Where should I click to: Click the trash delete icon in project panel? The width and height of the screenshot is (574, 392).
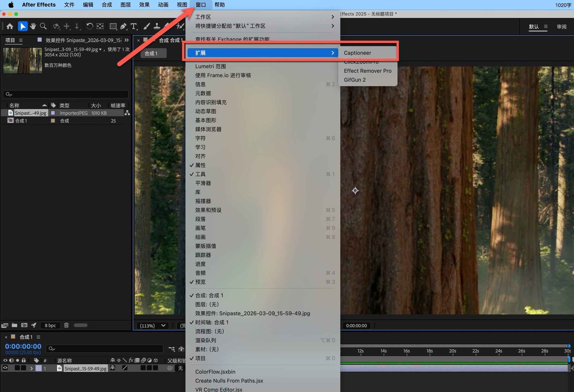pos(66,325)
